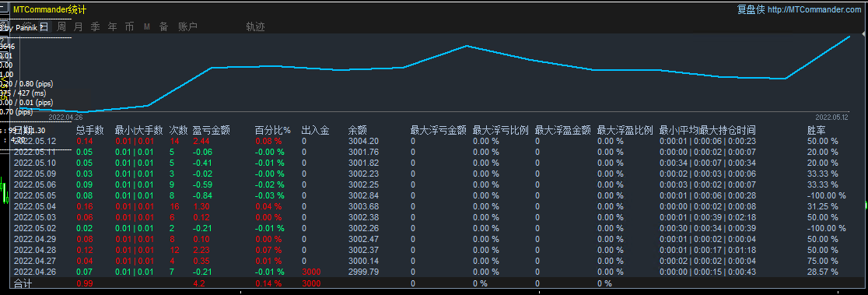Click the 2022.04.26 chart axis start date
Screen dimensions: 868x295
pos(65,118)
